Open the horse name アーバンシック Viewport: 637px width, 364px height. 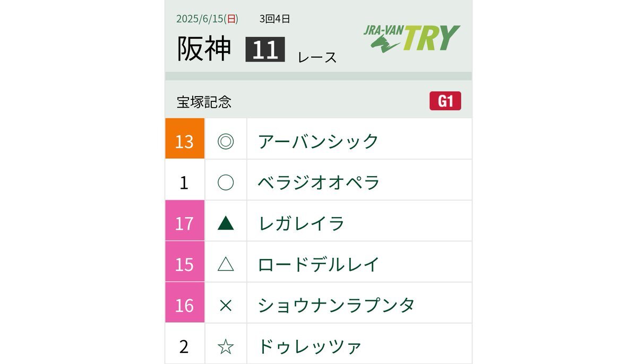click(x=318, y=142)
